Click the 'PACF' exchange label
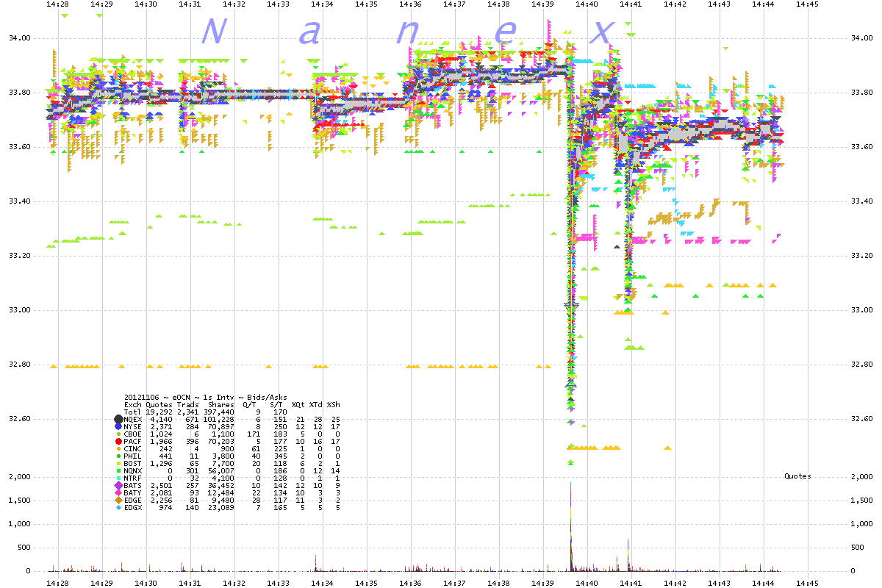882x588 pixels. [133, 441]
